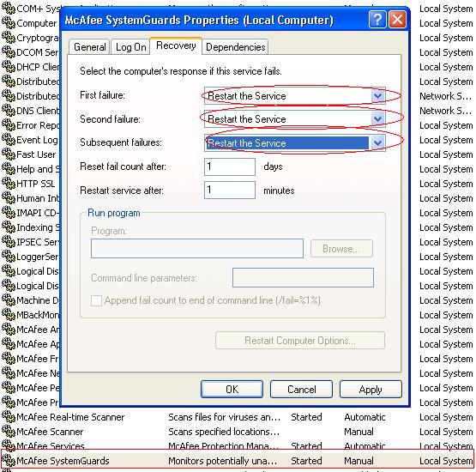The image size is (476, 472).
Task: Click 'Scans specified locations...' description
Action: (224, 432)
